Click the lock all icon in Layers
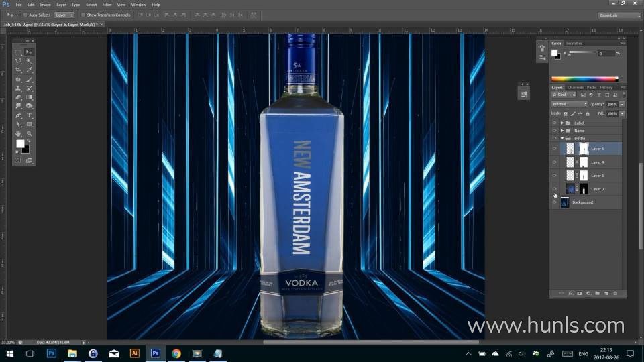The width and height of the screenshot is (644, 362). [588, 114]
